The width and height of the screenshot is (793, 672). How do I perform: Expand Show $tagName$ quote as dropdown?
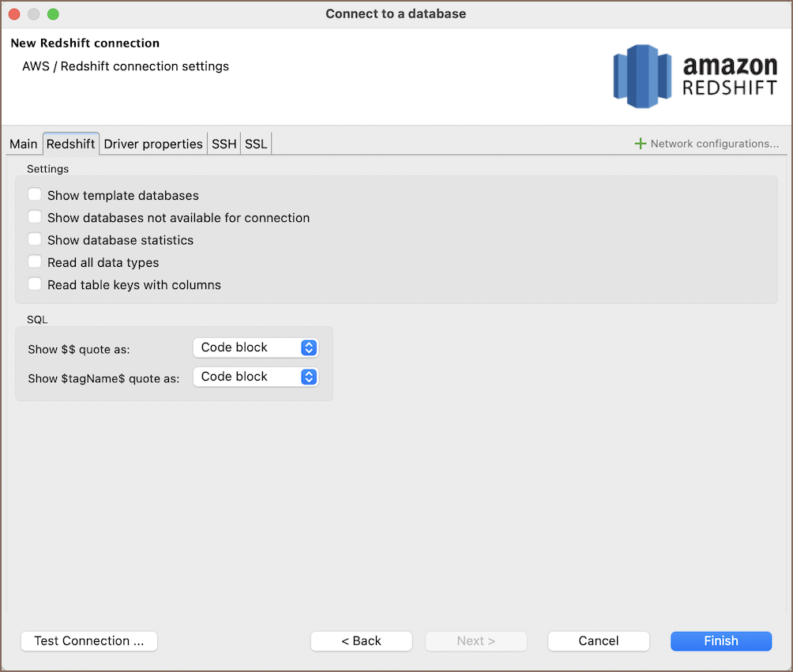point(255,377)
